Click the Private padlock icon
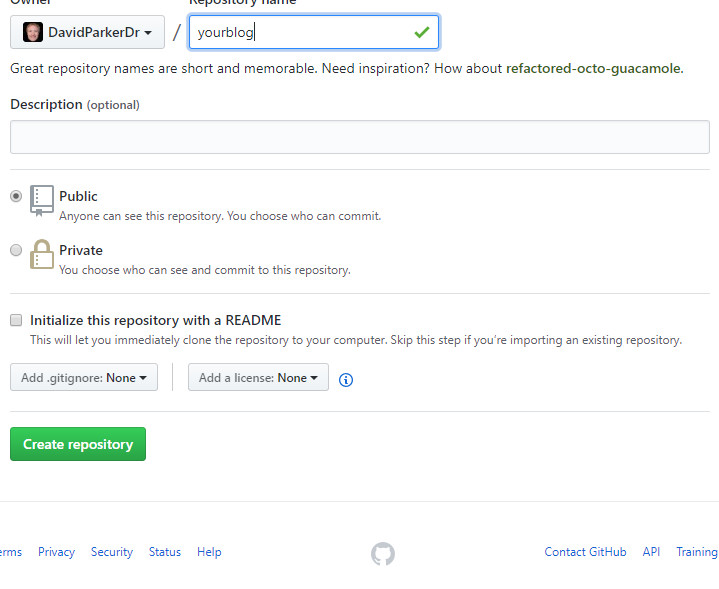Image resolution: width=719 pixels, height=589 pixels. click(x=42, y=254)
